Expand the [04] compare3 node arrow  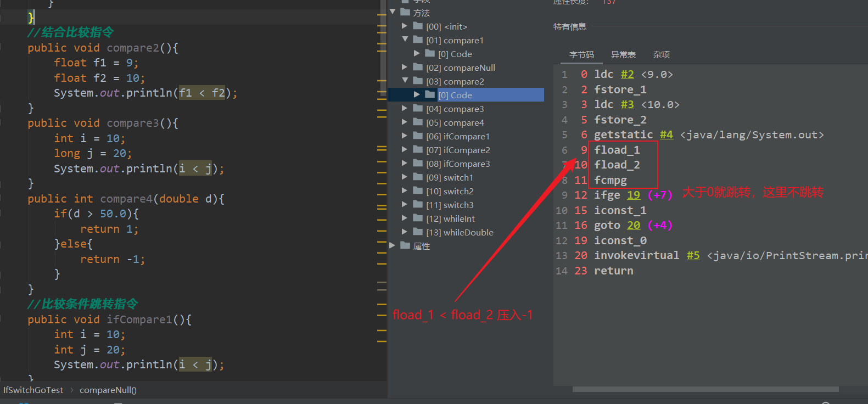(x=405, y=108)
